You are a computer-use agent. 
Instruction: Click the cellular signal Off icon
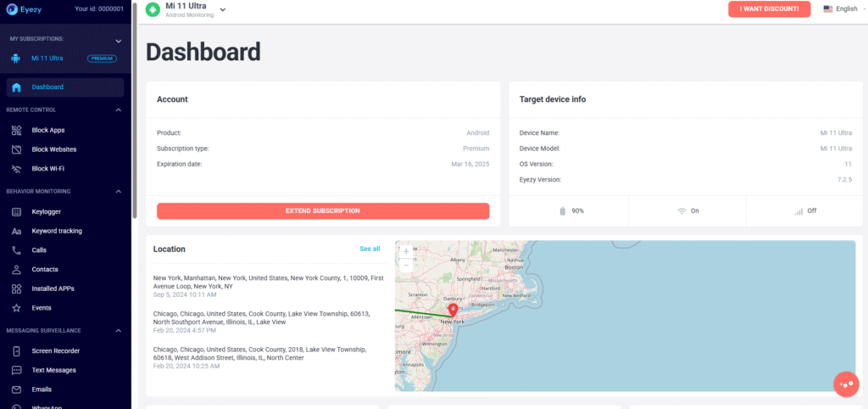coord(798,211)
